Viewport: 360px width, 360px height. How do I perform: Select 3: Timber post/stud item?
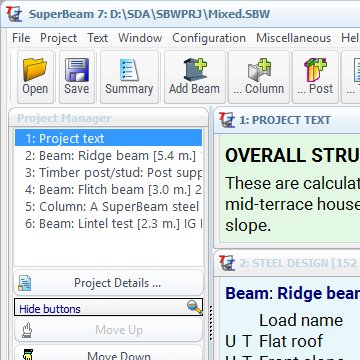(x=108, y=173)
